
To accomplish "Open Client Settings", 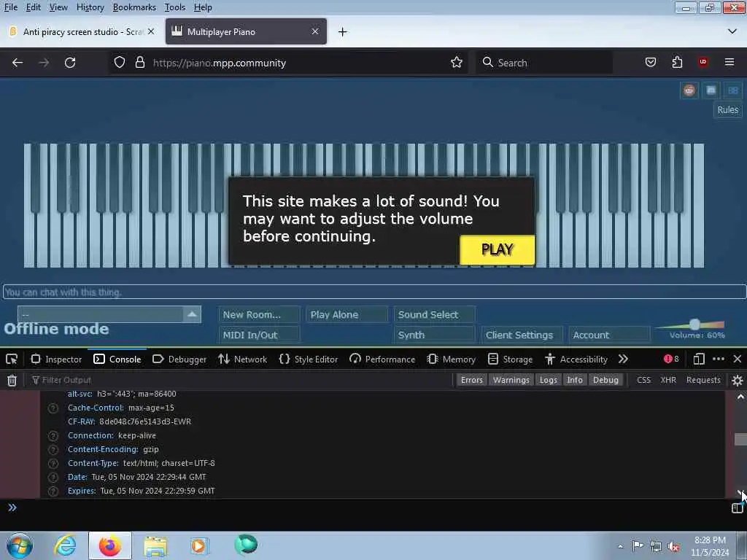I will point(522,335).
